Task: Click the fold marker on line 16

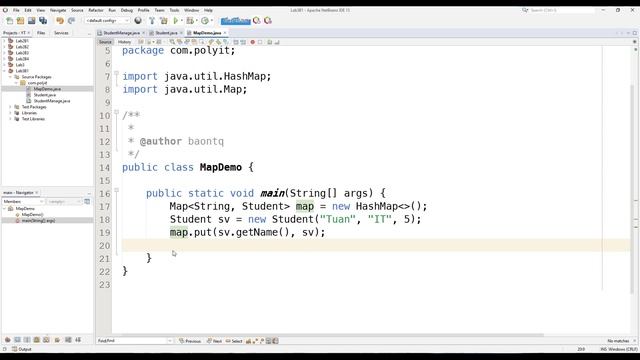Action: [x=116, y=190]
